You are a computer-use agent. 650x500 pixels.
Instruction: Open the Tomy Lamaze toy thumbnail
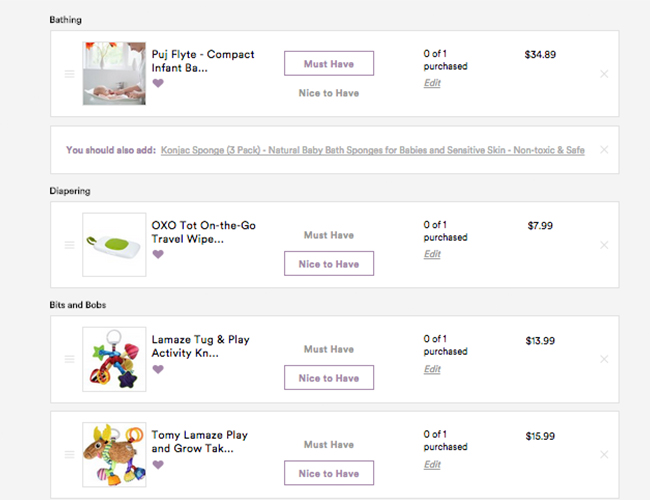tap(114, 454)
